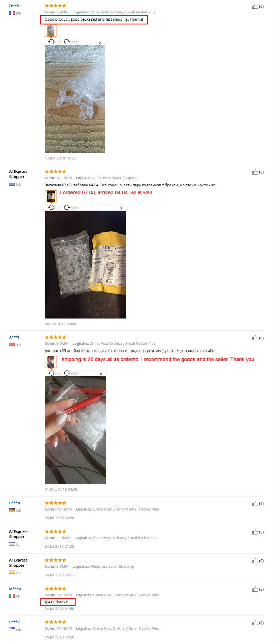Image resolution: width=274 pixels, height=644 pixels.
Task: Rotate left the A***t review photo
Action: tap(55, 373)
